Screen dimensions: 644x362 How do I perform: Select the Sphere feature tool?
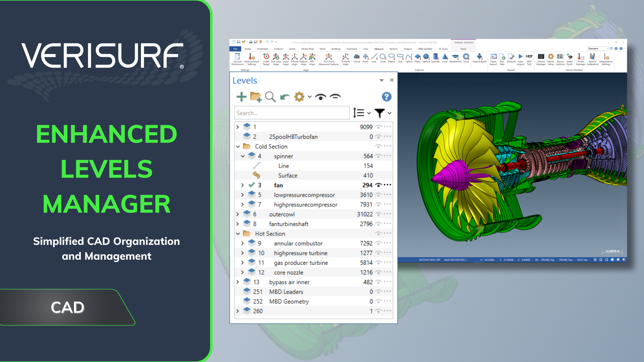point(426,58)
